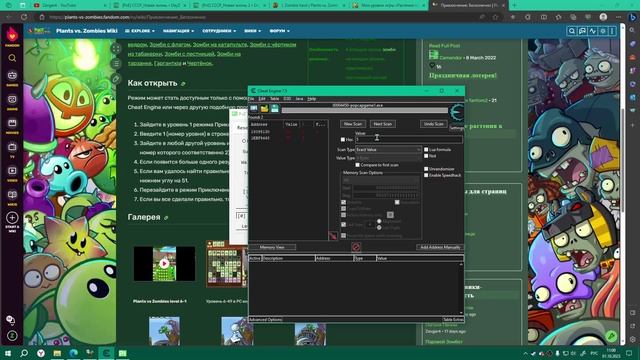Click the fullscreen expand icon on article

click(116, 49)
